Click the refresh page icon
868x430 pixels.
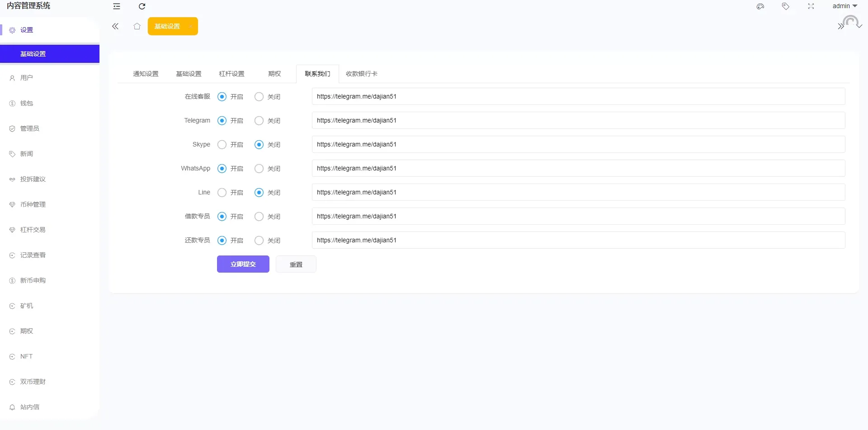click(x=142, y=6)
